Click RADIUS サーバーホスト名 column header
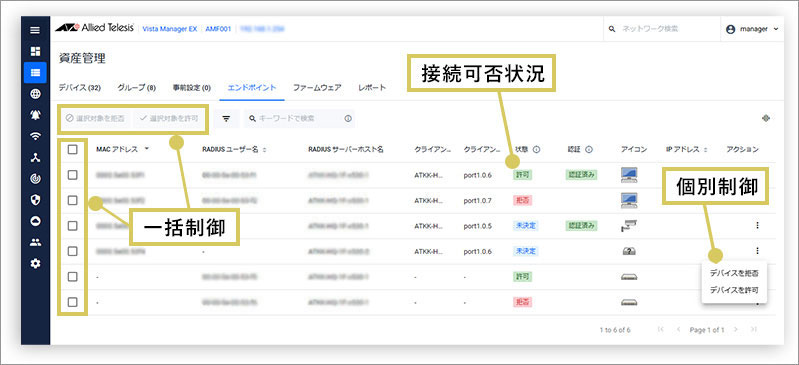This screenshot has height=365, width=799. [x=345, y=149]
